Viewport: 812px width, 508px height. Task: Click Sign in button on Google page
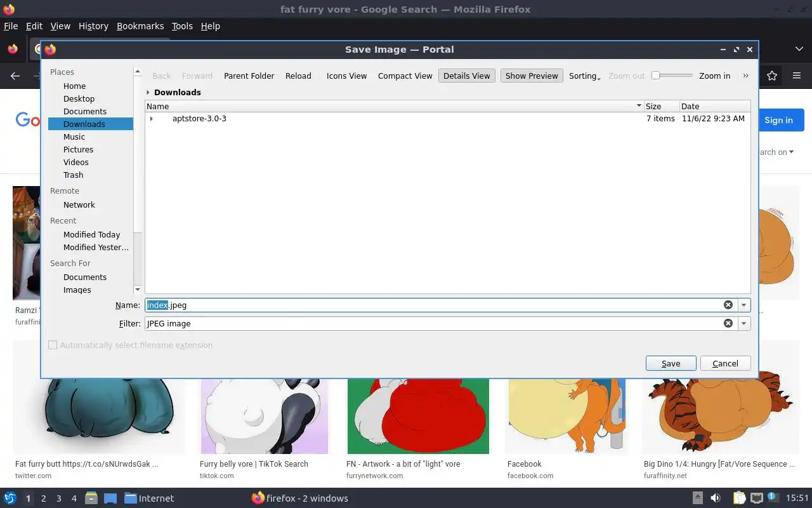tap(778, 120)
